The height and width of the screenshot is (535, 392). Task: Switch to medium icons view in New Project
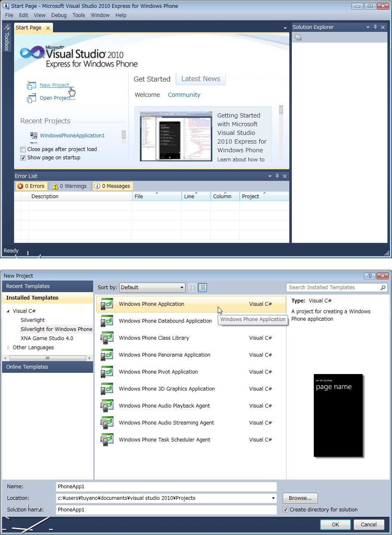(x=202, y=288)
